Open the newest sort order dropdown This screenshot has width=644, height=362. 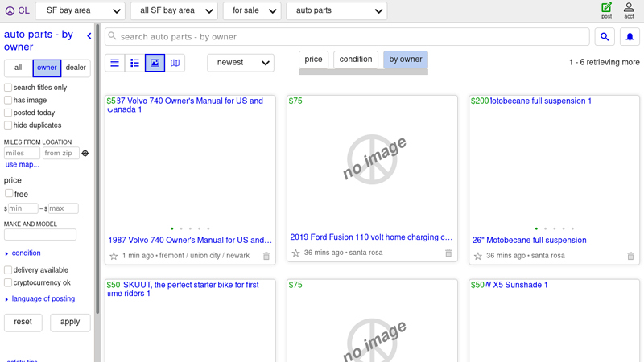[241, 63]
